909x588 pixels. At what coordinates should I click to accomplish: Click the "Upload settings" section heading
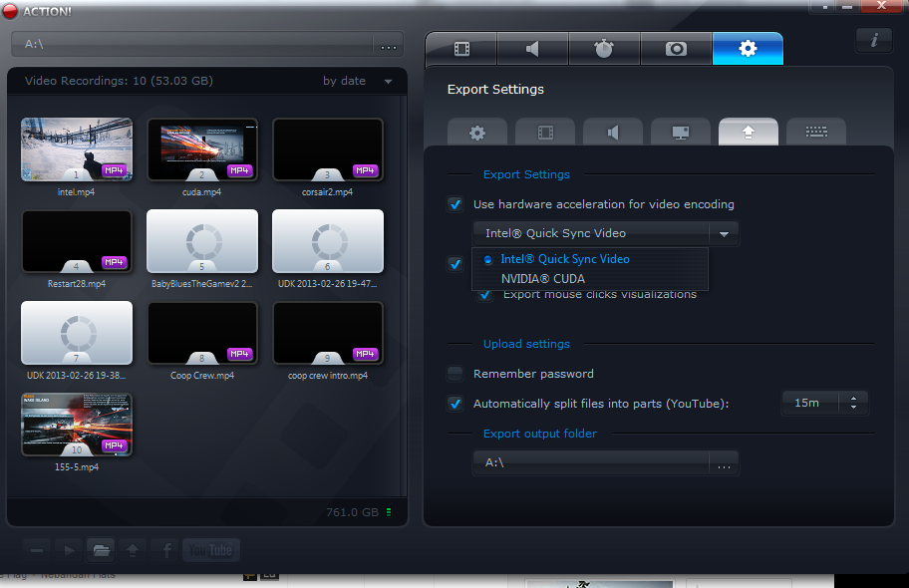click(526, 344)
